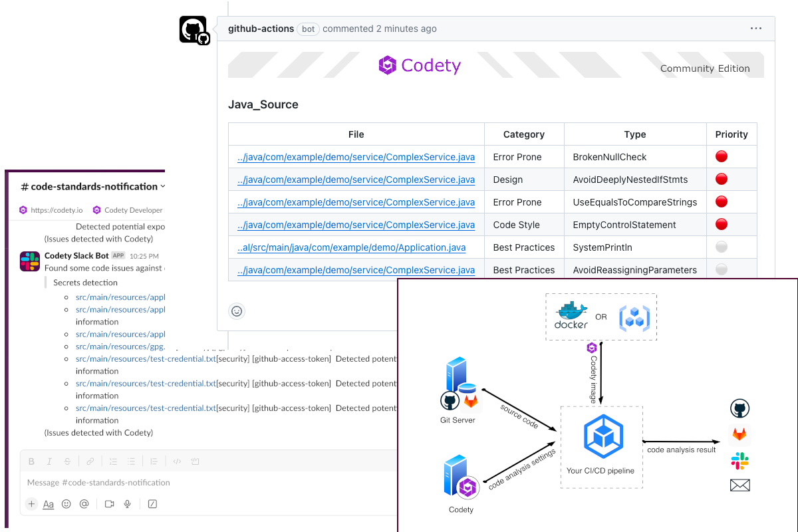
Task: Click the red priority dot for BrokenNullCheck
Action: click(721, 156)
